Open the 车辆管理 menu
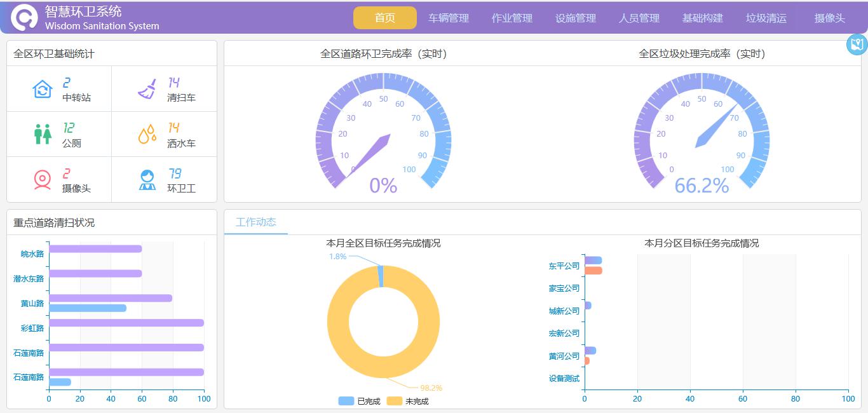 pos(449,18)
